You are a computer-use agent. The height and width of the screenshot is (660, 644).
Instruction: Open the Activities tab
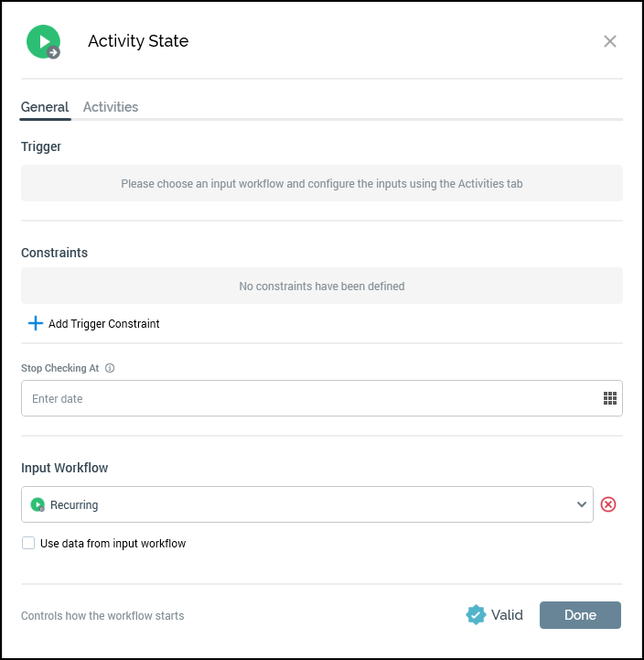coord(111,107)
